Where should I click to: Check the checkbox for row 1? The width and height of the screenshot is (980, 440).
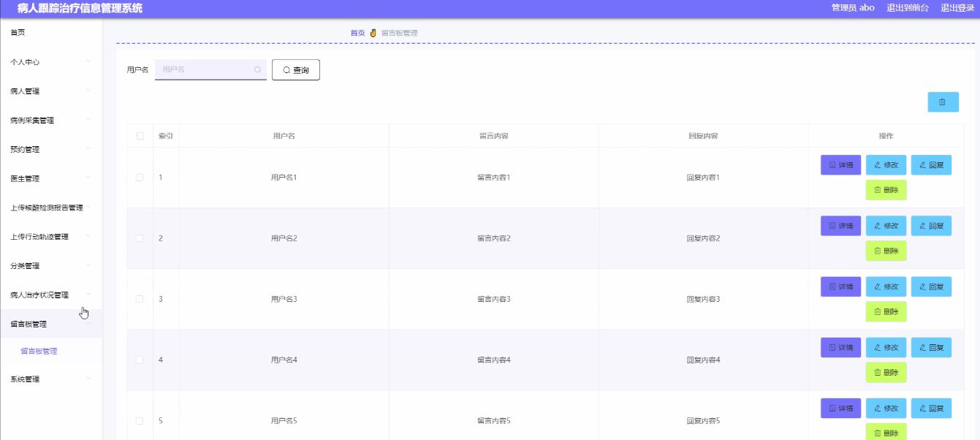(x=140, y=178)
